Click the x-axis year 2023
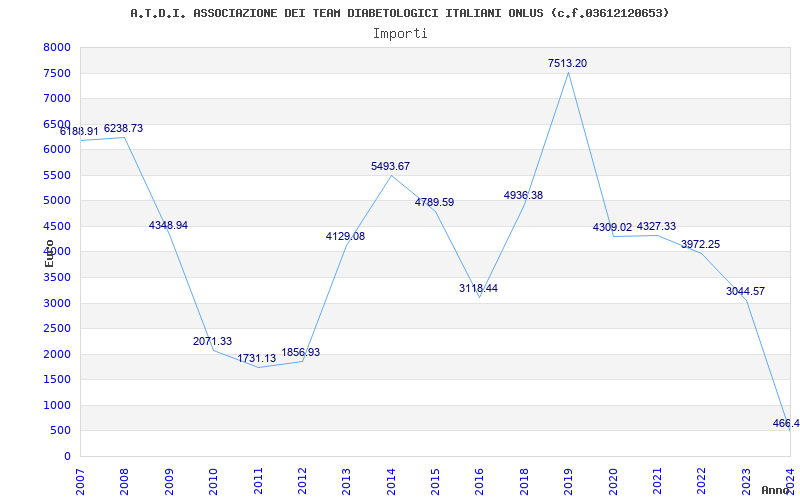The width and height of the screenshot is (800, 500). click(x=746, y=482)
